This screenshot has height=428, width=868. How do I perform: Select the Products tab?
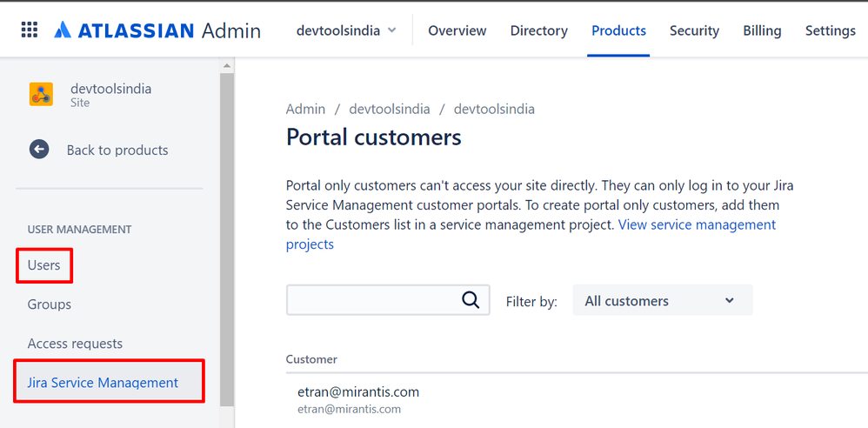[618, 30]
